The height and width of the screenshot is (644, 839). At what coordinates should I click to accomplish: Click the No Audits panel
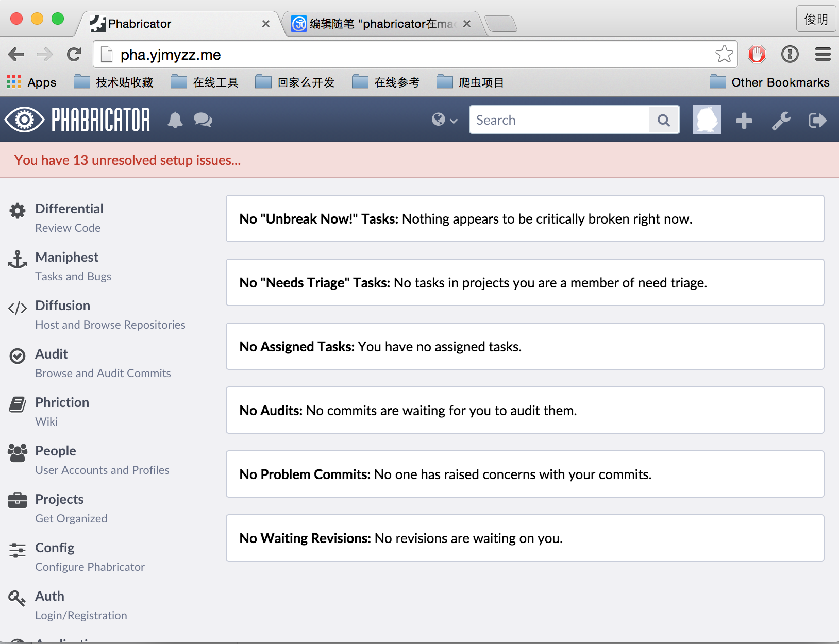pyautogui.click(x=525, y=410)
